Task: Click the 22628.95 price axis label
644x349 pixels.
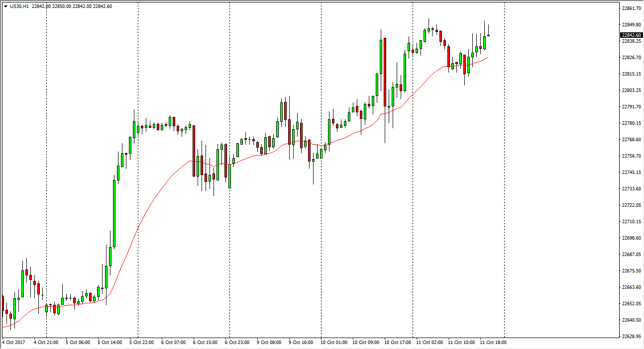Action: (x=631, y=337)
